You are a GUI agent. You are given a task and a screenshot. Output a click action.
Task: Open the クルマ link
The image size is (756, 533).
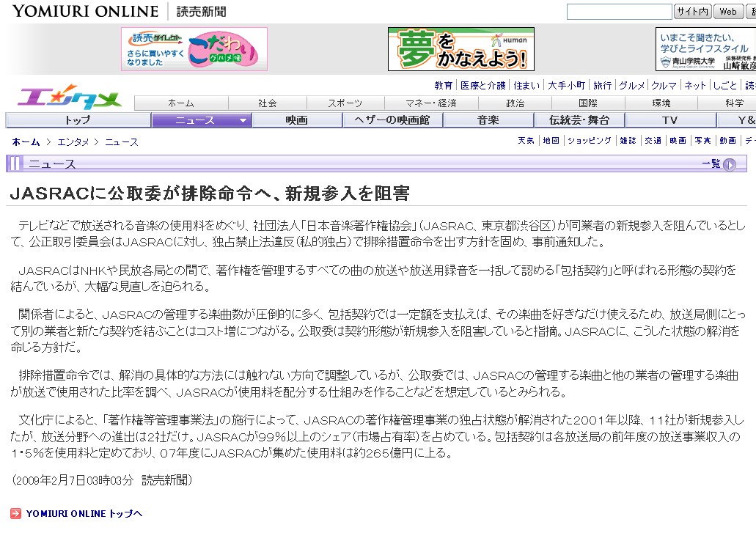[664, 85]
